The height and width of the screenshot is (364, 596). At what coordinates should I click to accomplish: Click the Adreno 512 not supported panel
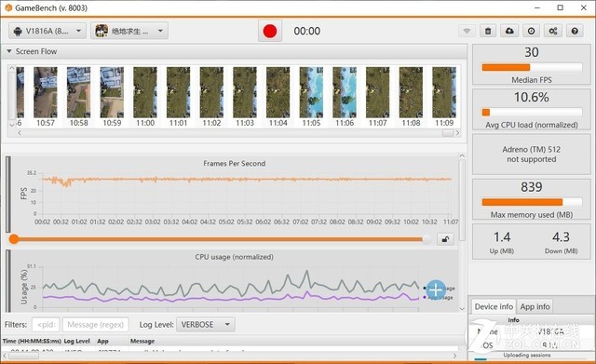[532, 155]
